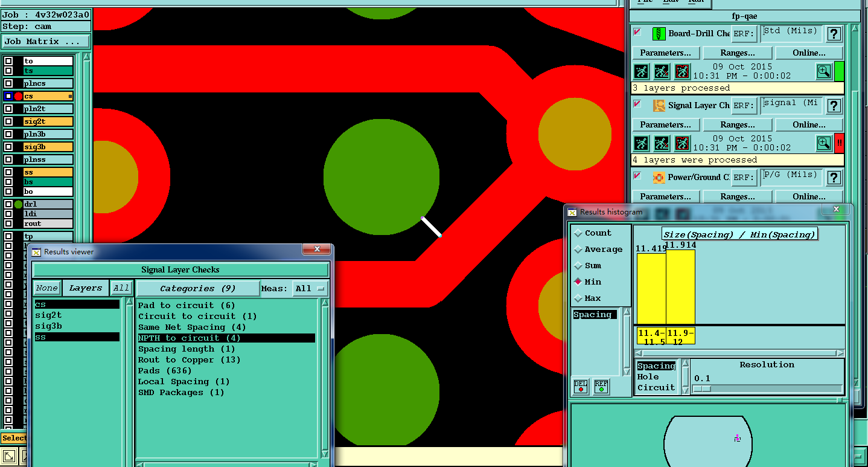Image resolution: width=868 pixels, height=467 pixels.
Task: Click the REF button in Results histogram
Action: pyautogui.click(x=601, y=386)
